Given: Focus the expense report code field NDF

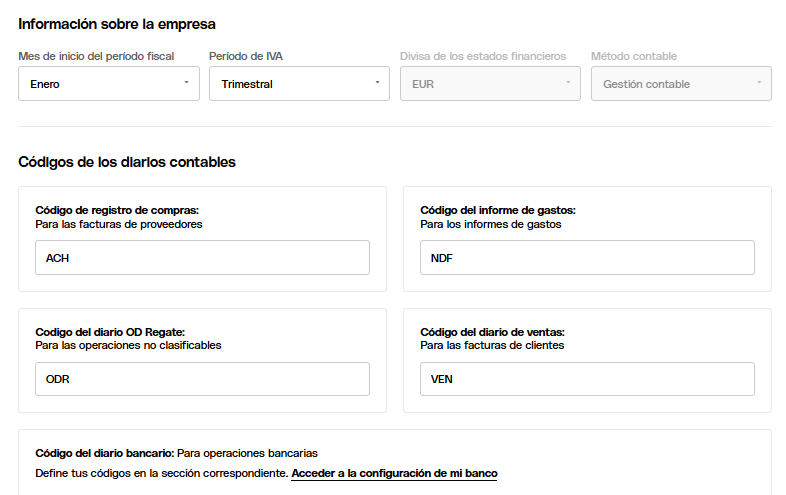Looking at the screenshot, I should point(587,257).
